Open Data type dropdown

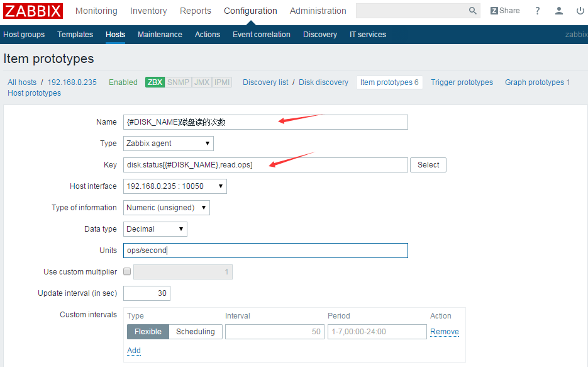click(x=155, y=229)
